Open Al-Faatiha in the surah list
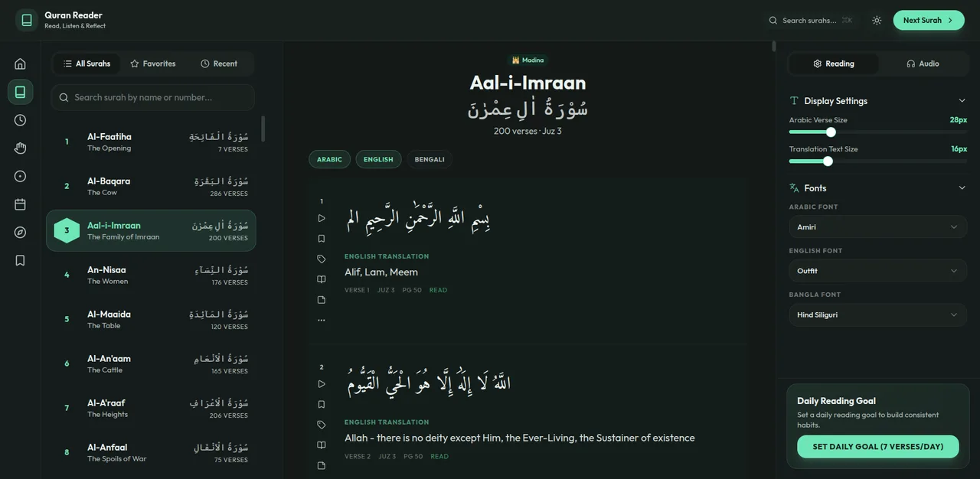Image resolution: width=980 pixels, height=479 pixels. tap(151, 142)
